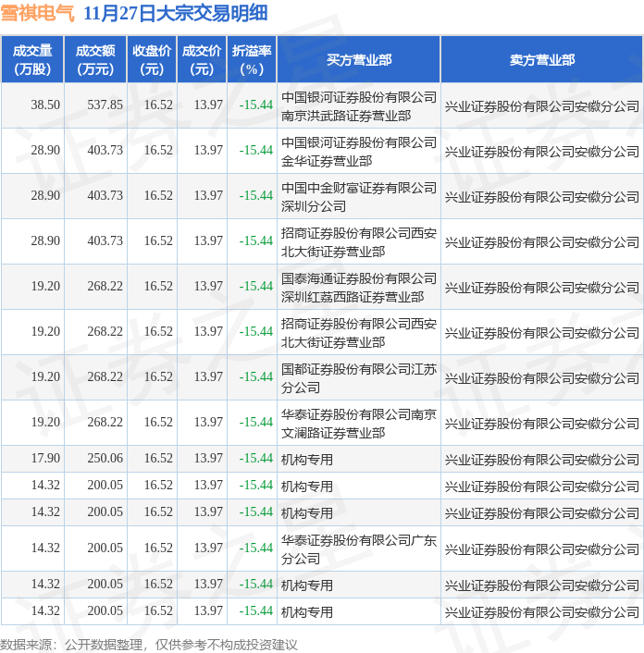Select the 收盘价(元) column header
Image resolution: width=644 pixels, height=653 pixels.
click(152, 59)
